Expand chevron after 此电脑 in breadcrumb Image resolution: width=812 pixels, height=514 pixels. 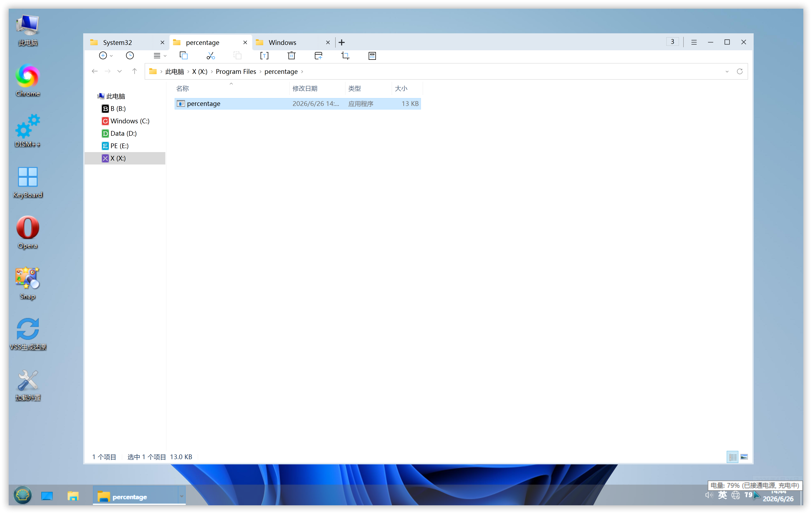188,72
